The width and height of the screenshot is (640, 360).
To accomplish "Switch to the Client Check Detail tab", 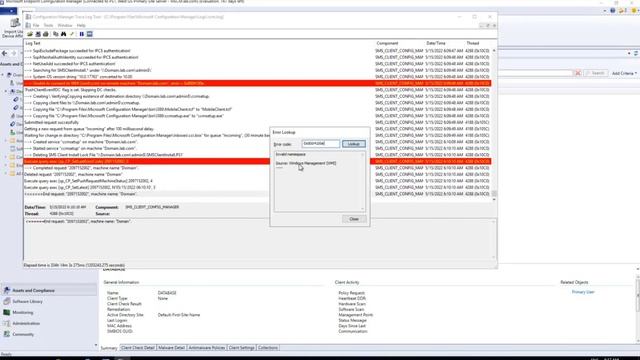I will pos(138,348).
